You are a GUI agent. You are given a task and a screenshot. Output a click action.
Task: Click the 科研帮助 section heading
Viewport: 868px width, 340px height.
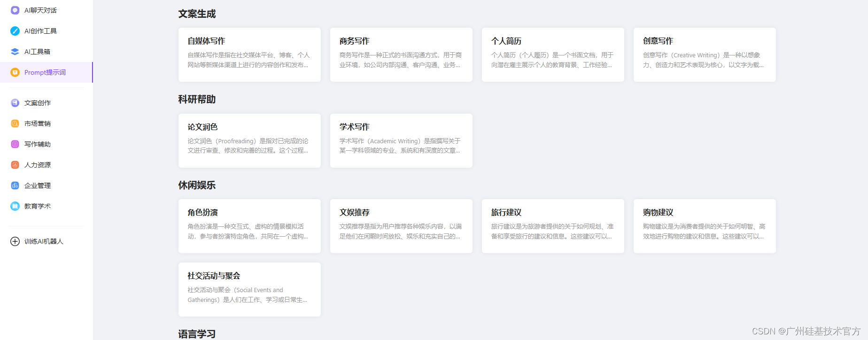(197, 100)
